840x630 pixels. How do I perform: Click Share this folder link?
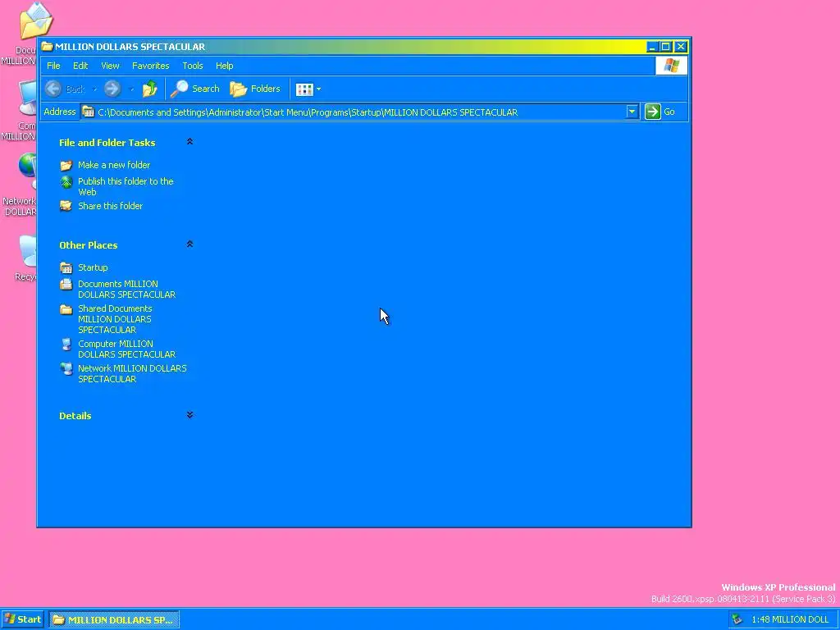click(x=111, y=206)
